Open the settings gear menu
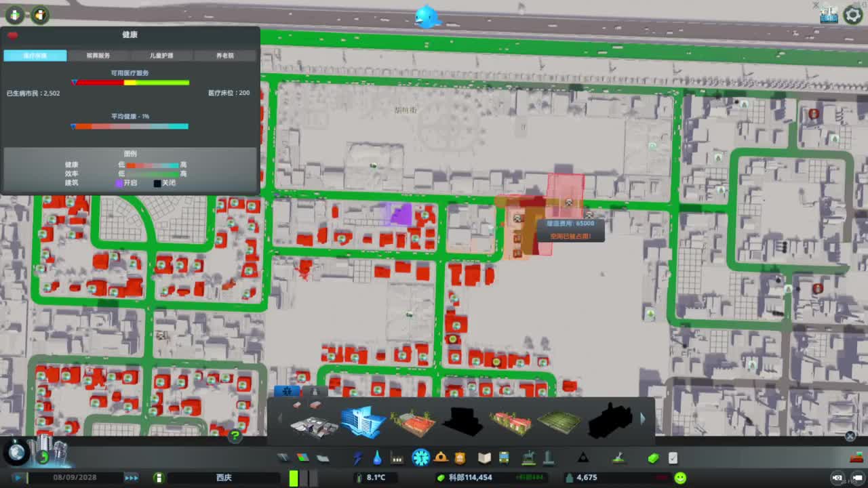The height and width of the screenshot is (488, 868). (853, 15)
